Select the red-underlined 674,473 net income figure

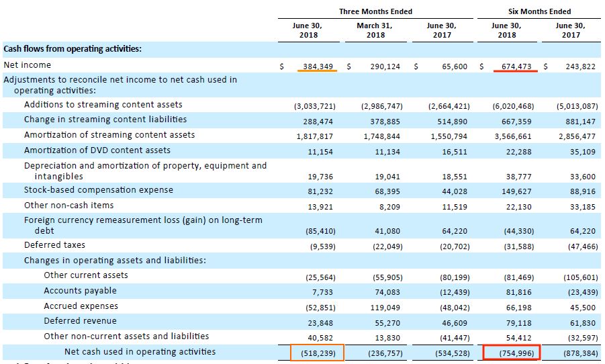coord(516,66)
